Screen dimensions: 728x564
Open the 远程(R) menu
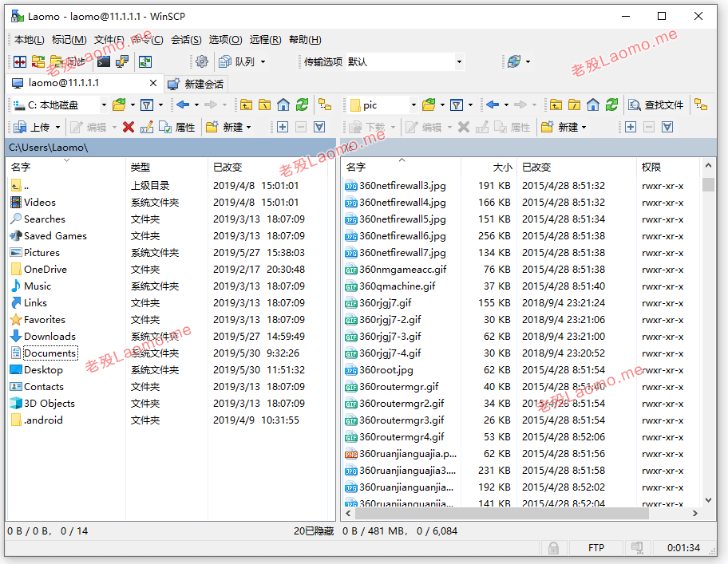(266, 40)
